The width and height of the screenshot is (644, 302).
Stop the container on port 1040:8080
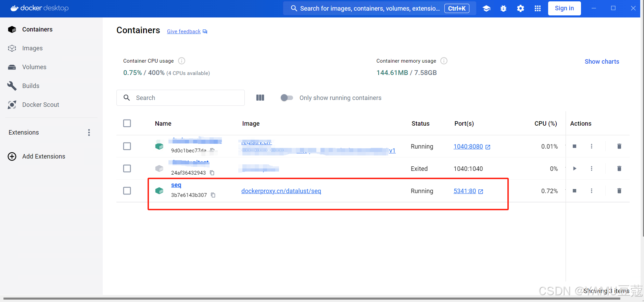click(574, 146)
